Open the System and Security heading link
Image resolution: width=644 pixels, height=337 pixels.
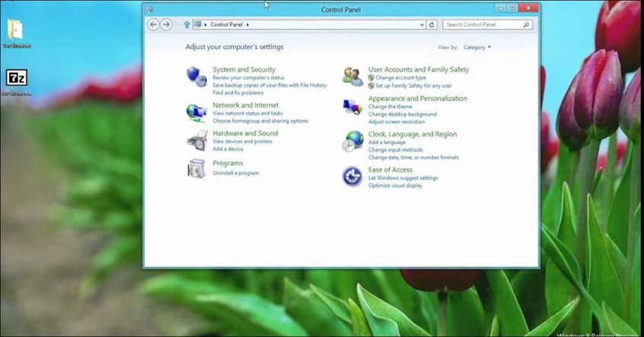pyautogui.click(x=244, y=69)
